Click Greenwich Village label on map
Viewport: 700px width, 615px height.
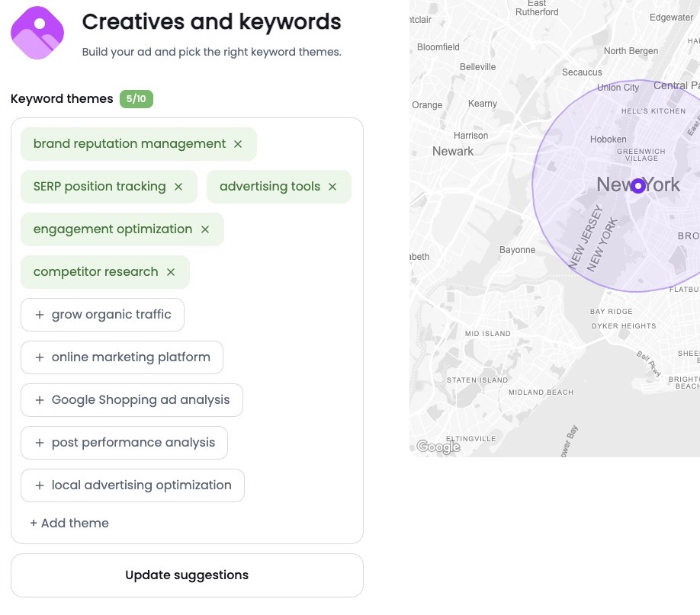(641, 155)
